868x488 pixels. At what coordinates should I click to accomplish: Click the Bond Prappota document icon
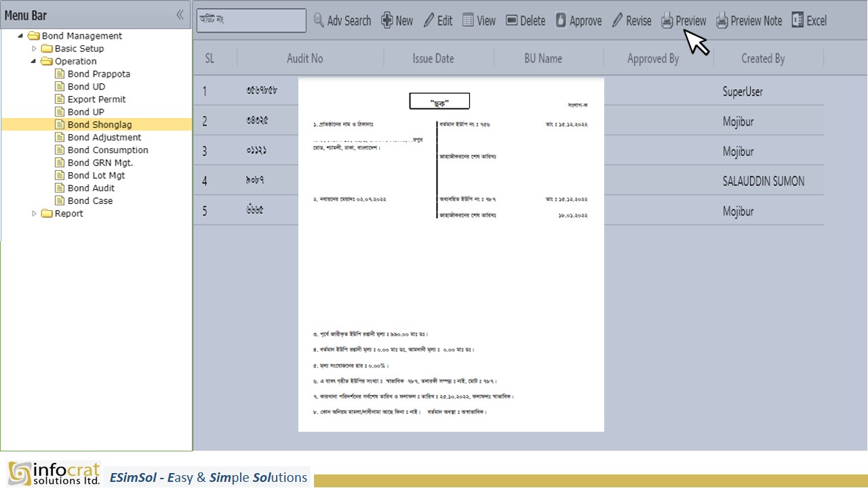click(60, 74)
